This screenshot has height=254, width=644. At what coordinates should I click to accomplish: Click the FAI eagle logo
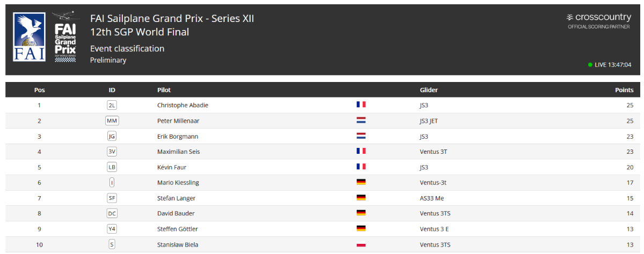pyautogui.click(x=31, y=38)
